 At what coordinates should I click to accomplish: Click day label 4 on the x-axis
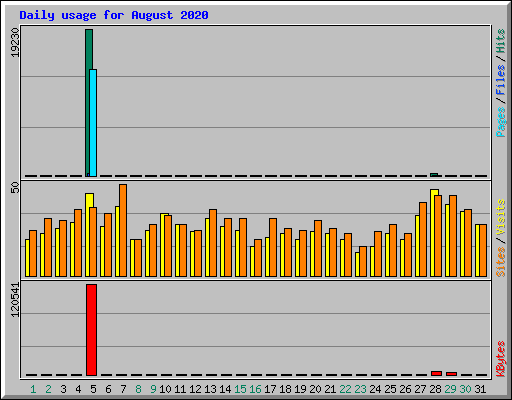(78, 389)
